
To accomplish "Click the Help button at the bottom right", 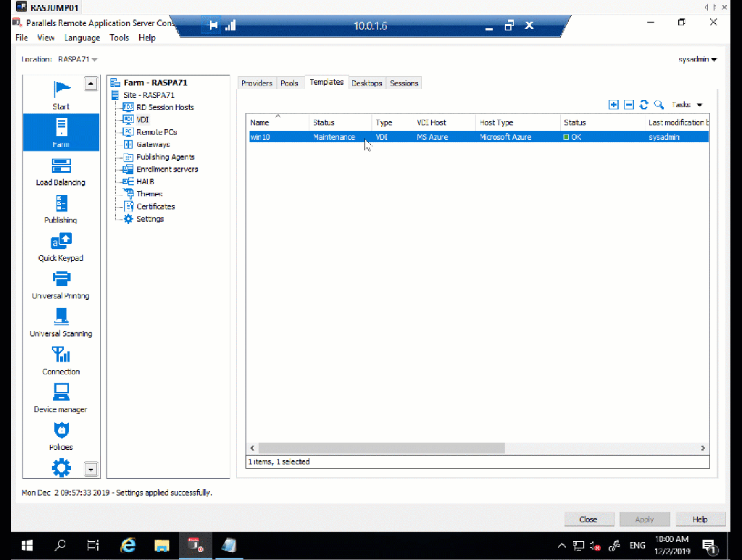I will 701,519.
